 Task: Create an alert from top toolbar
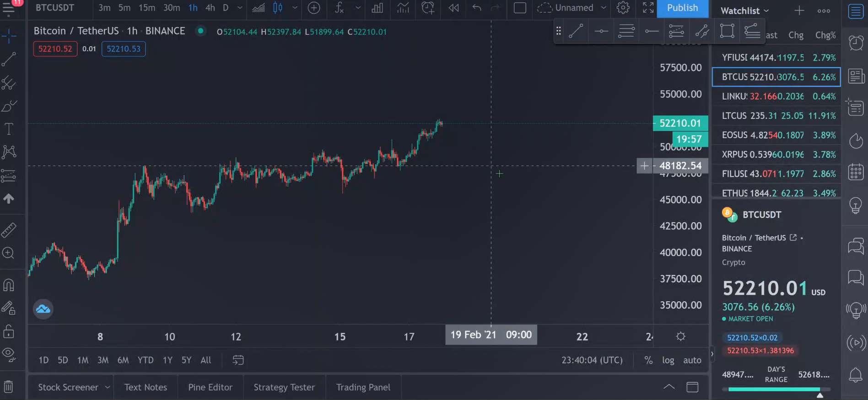(428, 8)
